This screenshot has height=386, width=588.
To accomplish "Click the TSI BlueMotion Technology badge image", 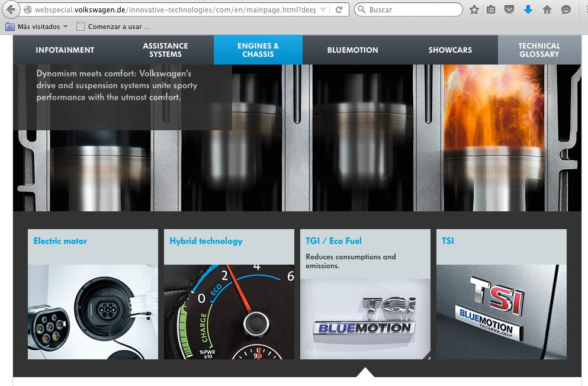I will (502, 312).
